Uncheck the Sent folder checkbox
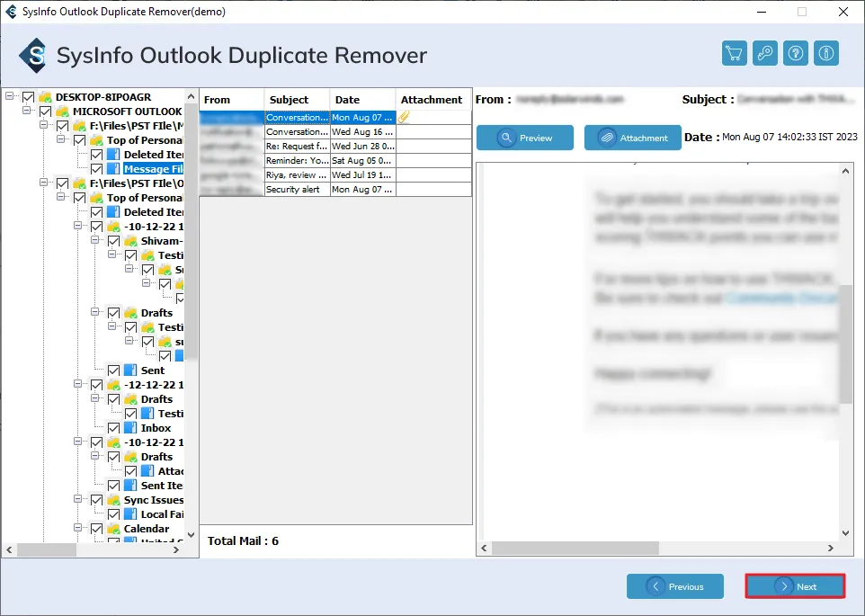 click(113, 370)
